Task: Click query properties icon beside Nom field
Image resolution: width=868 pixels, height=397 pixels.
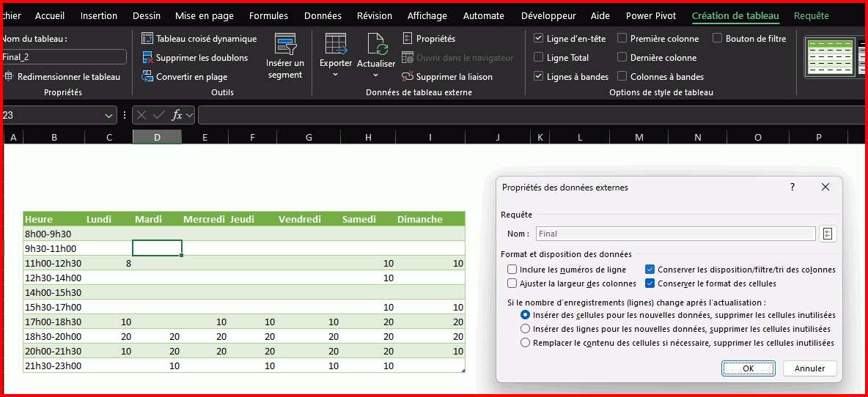Action: coord(828,234)
